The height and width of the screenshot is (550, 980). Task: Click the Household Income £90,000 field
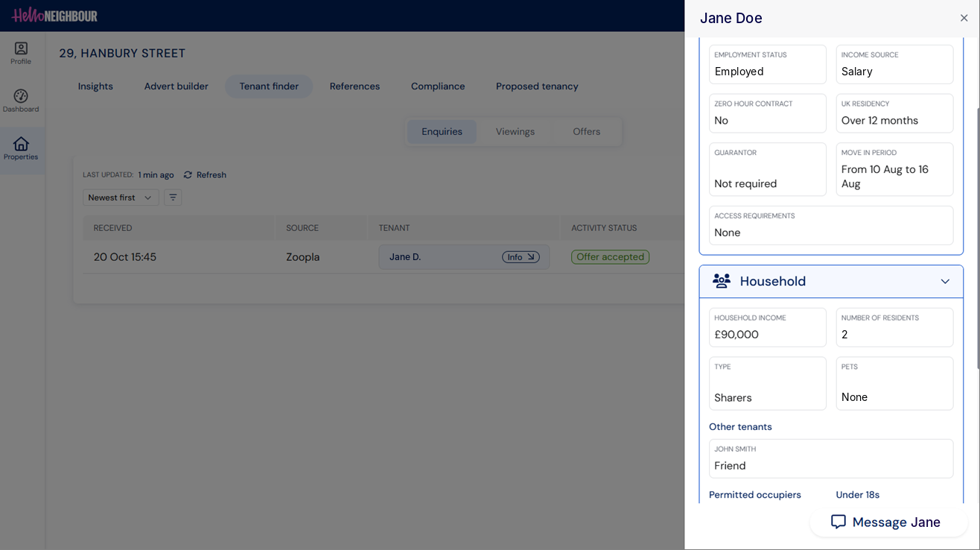click(x=768, y=327)
